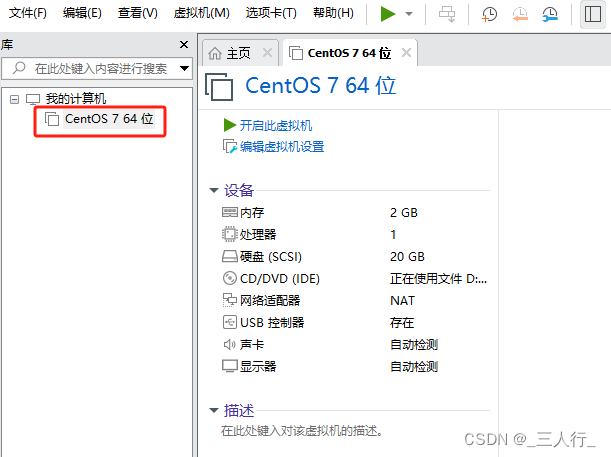Click the magnifier icon in the search box
Image resolution: width=611 pixels, height=457 pixels.
pos(19,68)
